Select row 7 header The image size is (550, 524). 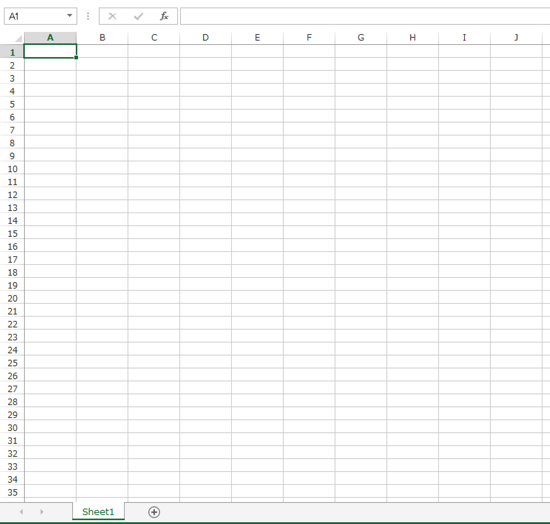pos(12,130)
